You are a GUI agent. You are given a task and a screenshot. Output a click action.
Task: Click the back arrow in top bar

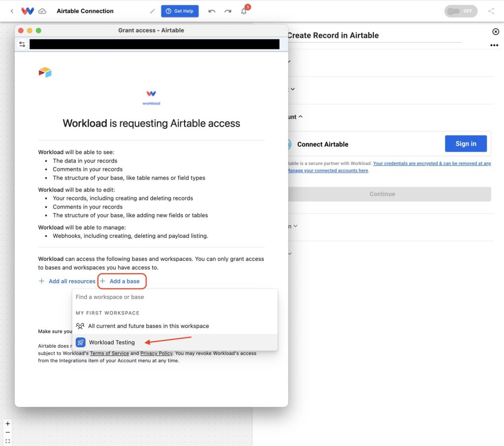[x=12, y=11]
